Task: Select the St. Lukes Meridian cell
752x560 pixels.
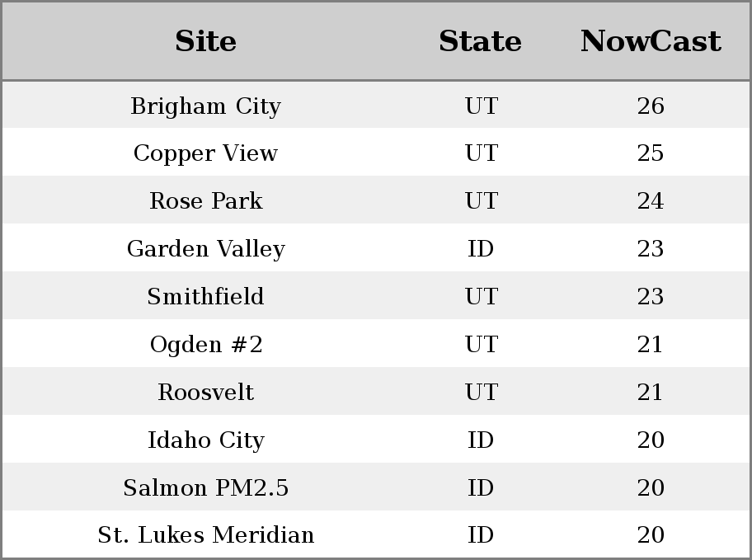Action: coord(206,534)
